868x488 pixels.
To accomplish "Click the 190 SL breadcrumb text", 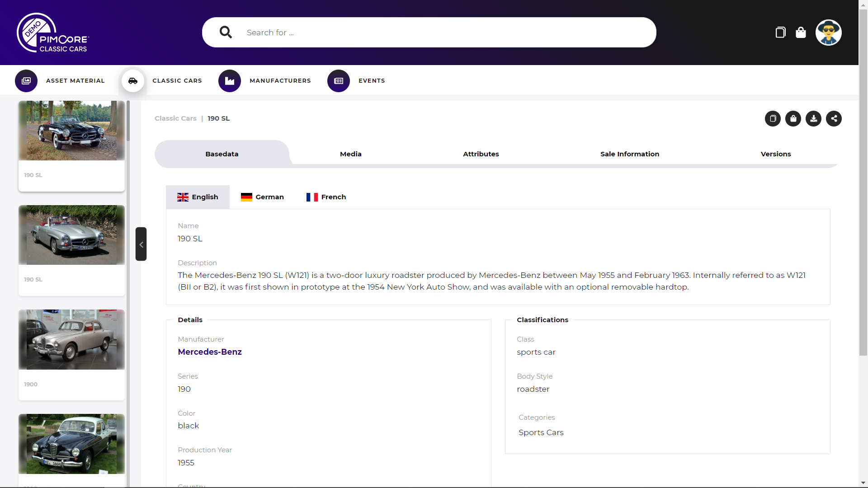I will click(218, 118).
